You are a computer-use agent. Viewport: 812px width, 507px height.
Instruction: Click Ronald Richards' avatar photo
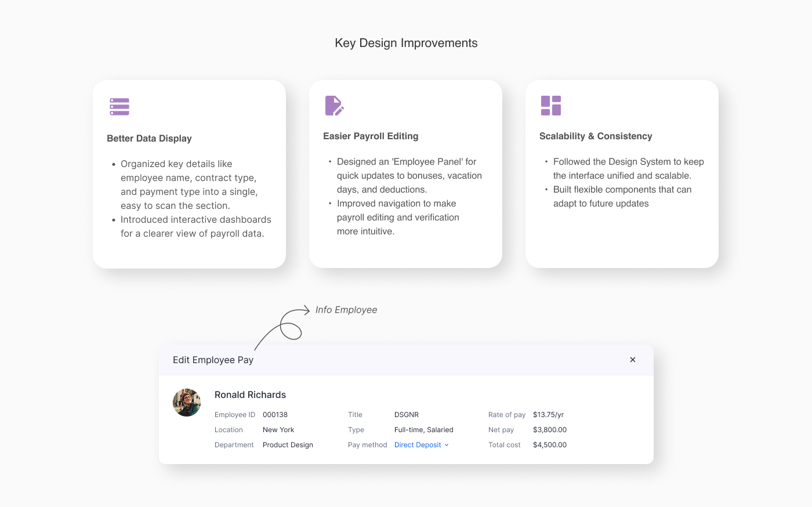point(187,403)
